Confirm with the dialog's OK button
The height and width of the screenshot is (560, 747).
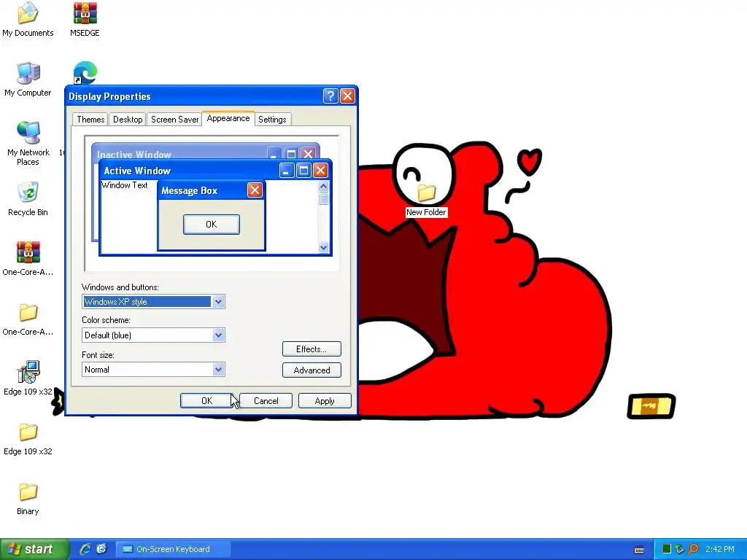(x=206, y=401)
